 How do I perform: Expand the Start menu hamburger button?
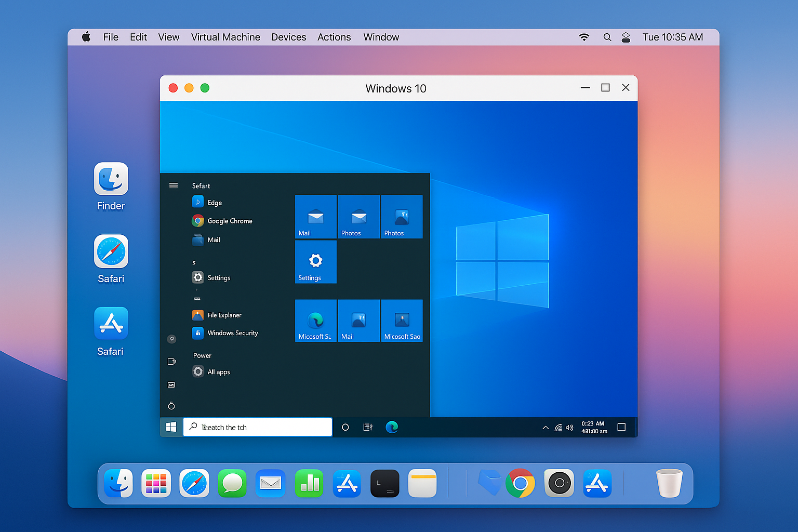(174, 185)
